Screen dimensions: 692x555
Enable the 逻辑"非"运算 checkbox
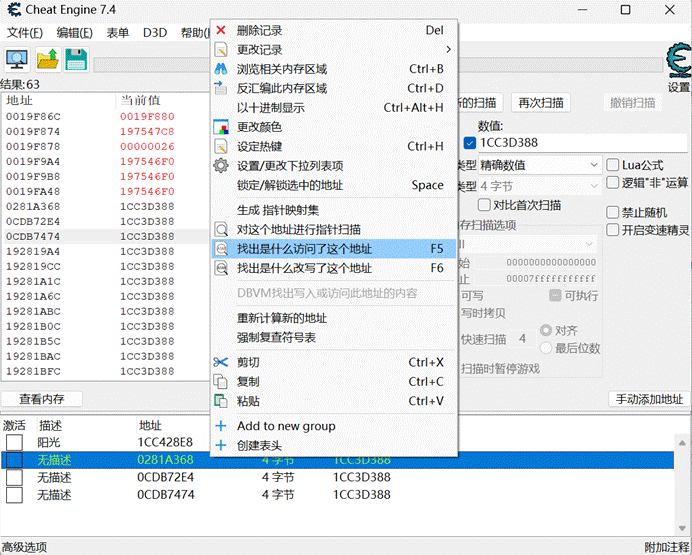[x=613, y=182]
